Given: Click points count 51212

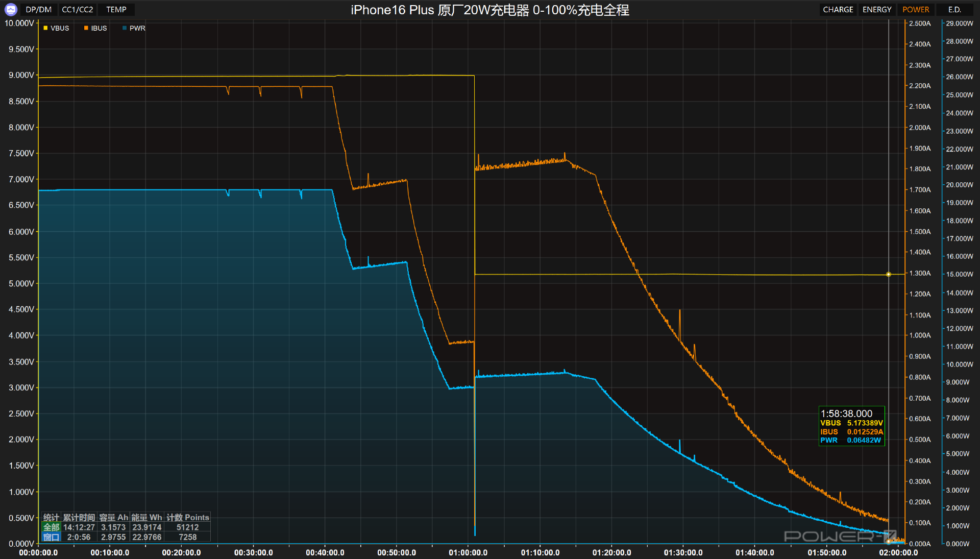Looking at the screenshot, I should [x=188, y=527].
